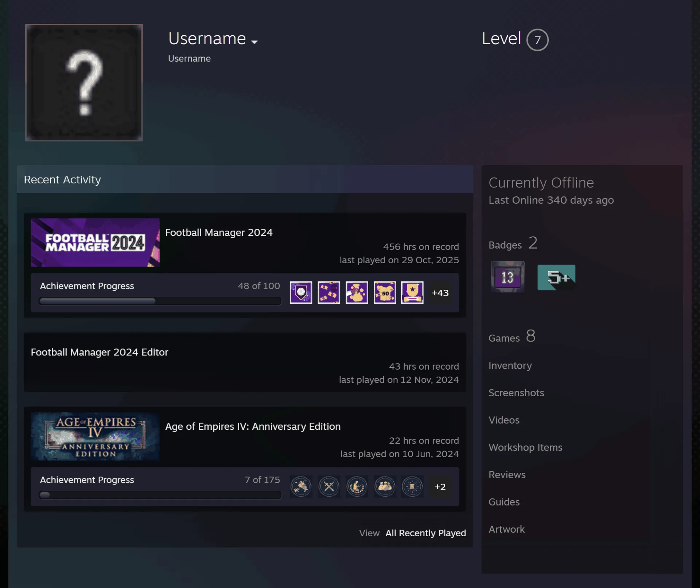Go to Guides
Image resolution: width=700 pixels, height=588 pixels.
tap(504, 502)
